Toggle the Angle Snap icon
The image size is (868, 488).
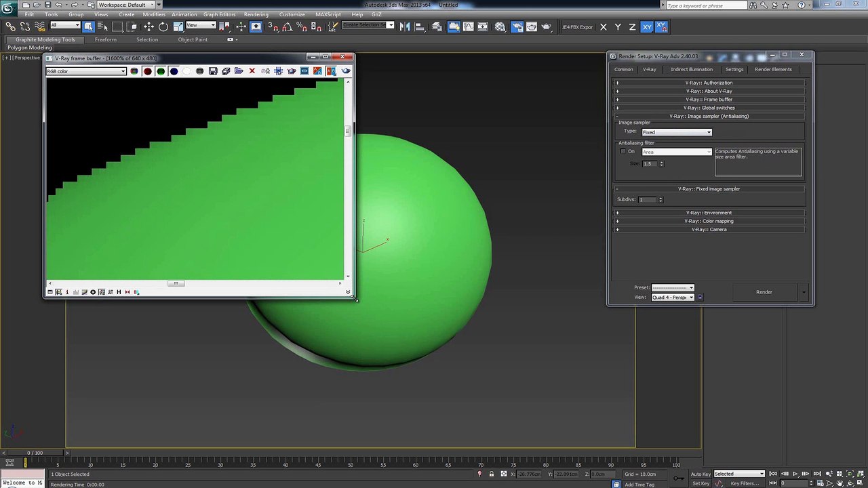click(x=287, y=26)
